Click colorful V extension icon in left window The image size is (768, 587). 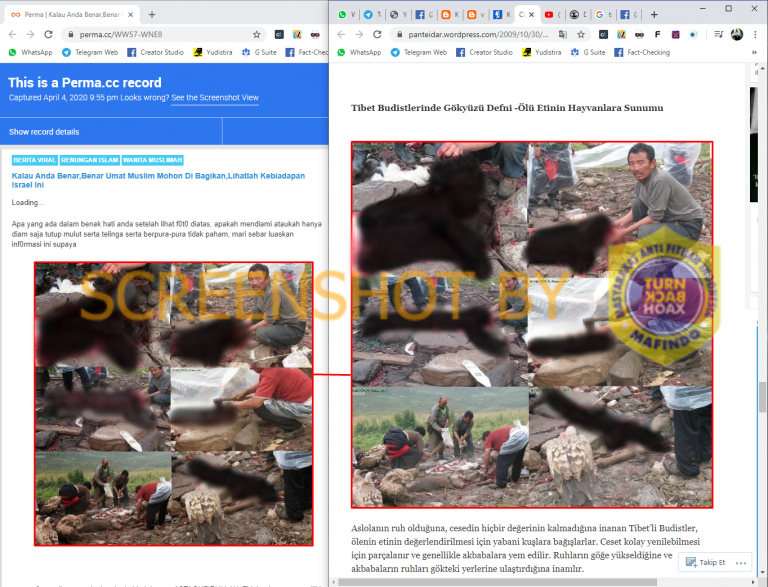(297, 34)
